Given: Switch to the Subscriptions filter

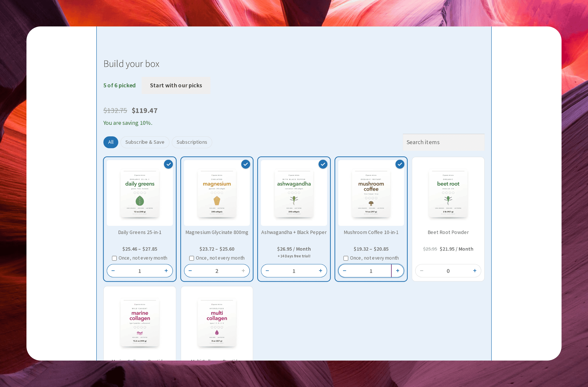Looking at the screenshot, I should click(x=192, y=142).
